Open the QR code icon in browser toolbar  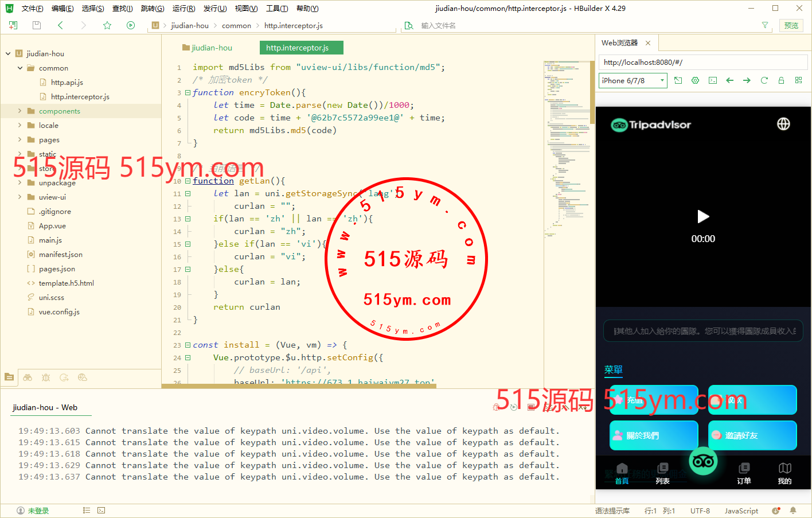(798, 80)
